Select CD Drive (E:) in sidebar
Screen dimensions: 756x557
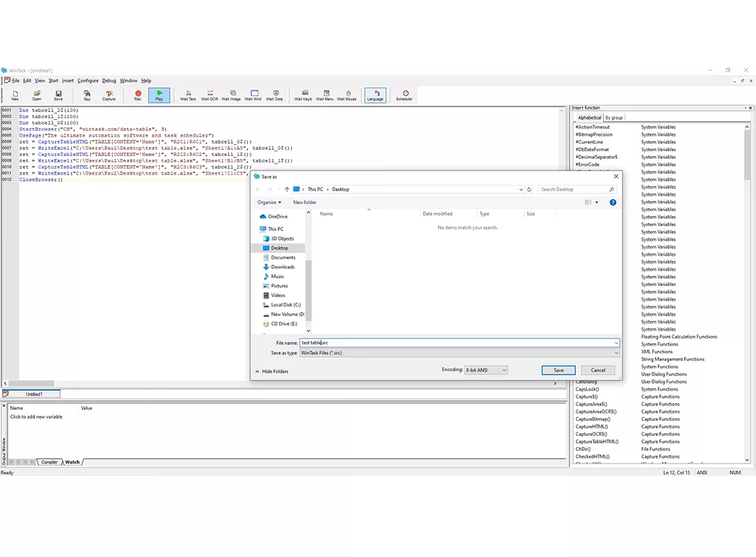280,324
